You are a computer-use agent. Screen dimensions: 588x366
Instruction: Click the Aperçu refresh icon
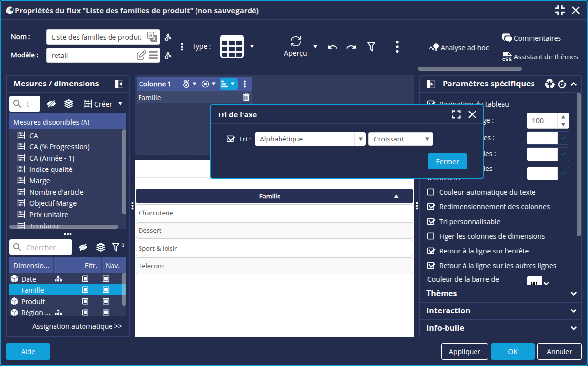(x=295, y=41)
